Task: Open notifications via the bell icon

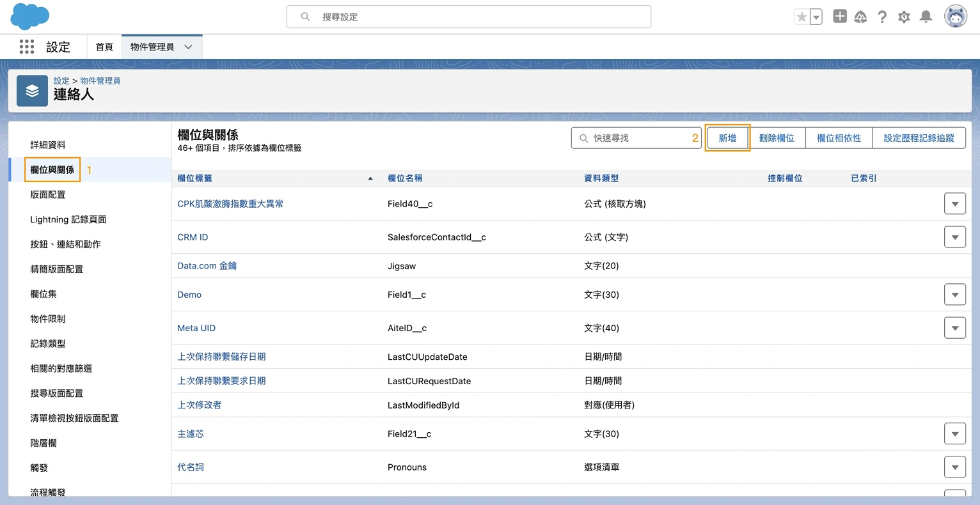Action: click(926, 17)
